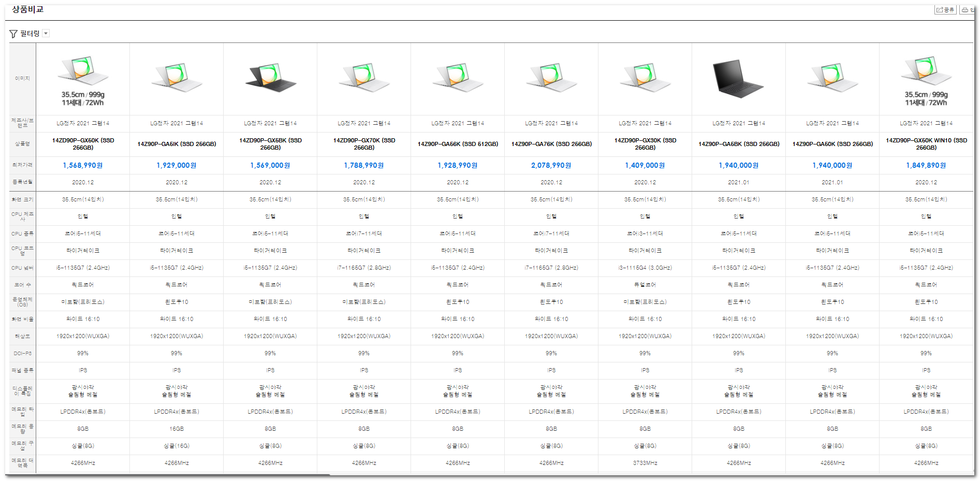Click the 1,940,000원 price of 14Z90P-GA5BK
Viewport: 980px width, 481px height.
(x=739, y=166)
